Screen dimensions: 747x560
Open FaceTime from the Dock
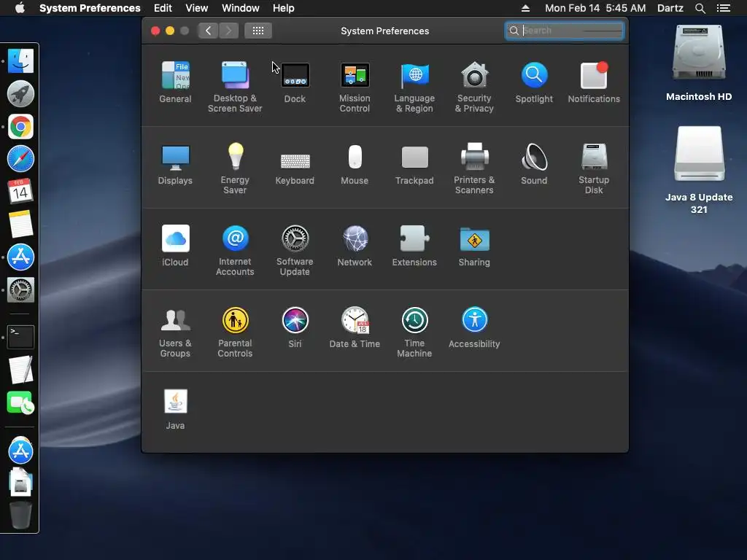(x=20, y=402)
